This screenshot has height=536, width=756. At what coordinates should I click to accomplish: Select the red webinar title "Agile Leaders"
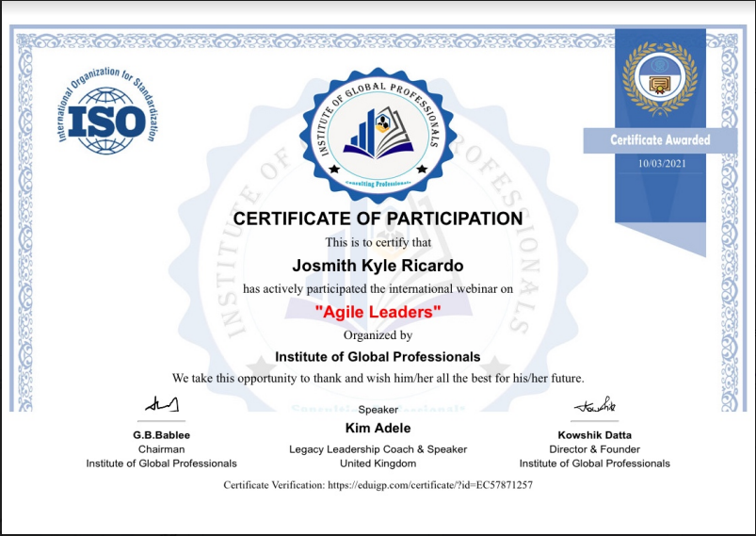(378, 312)
